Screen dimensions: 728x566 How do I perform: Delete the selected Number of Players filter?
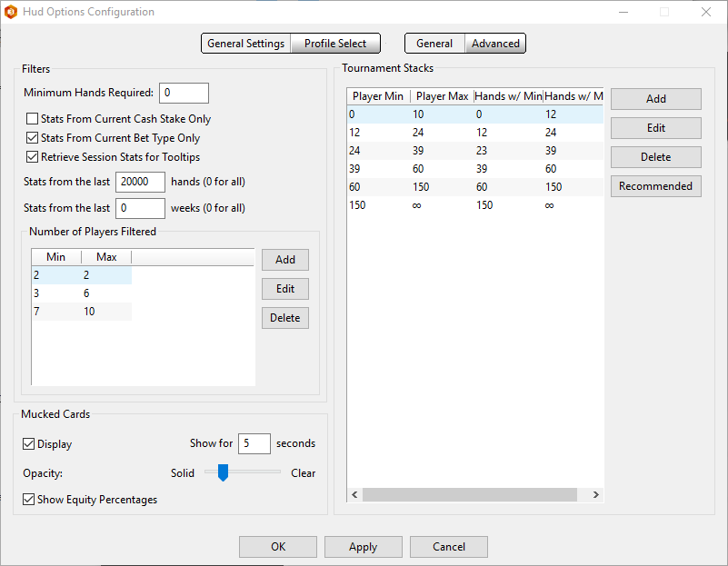(x=285, y=318)
